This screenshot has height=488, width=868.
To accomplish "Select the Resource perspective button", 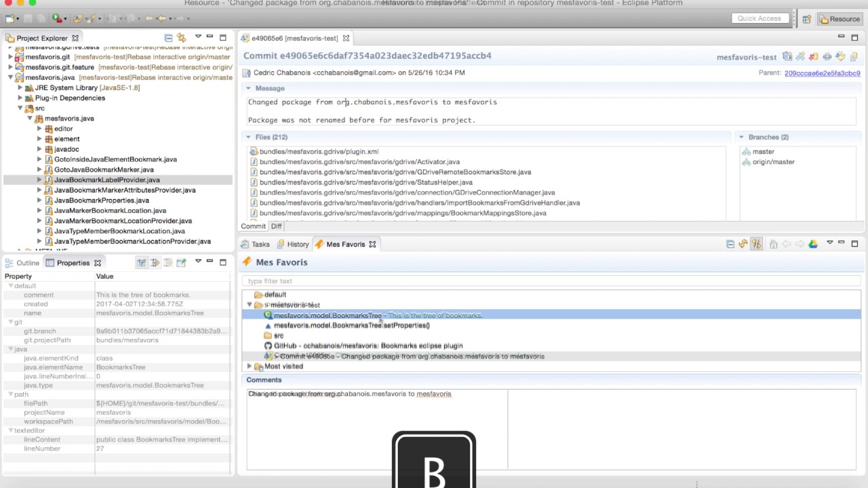I will 839,19.
